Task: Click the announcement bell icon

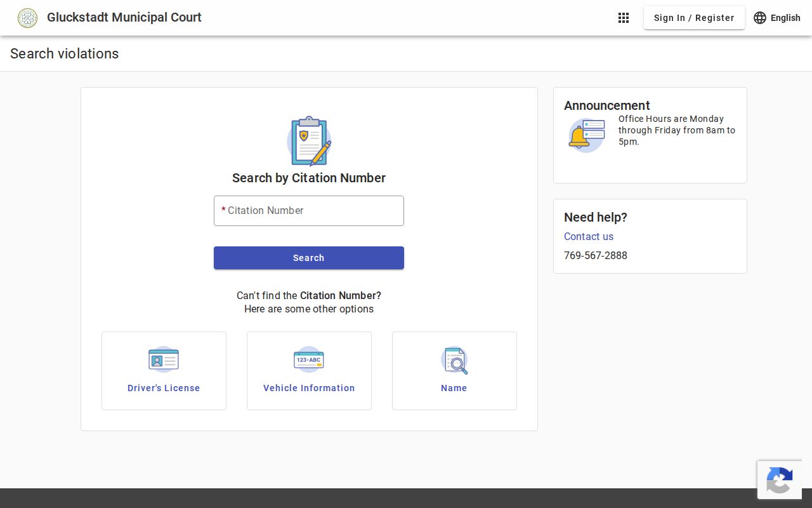Action: point(587,135)
